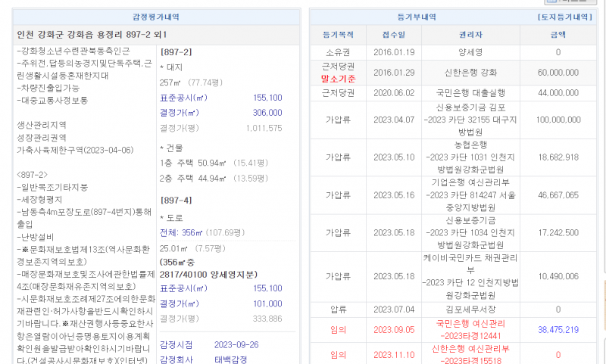This screenshot has width=606, height=364.
Task: Click the 감정평가내역 panel header
Action: (154, 17)
